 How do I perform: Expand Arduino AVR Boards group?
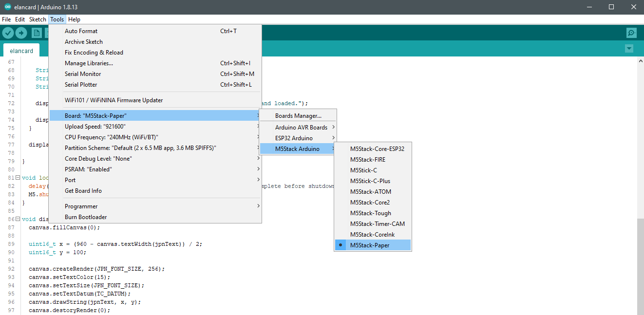coord(298,128)
